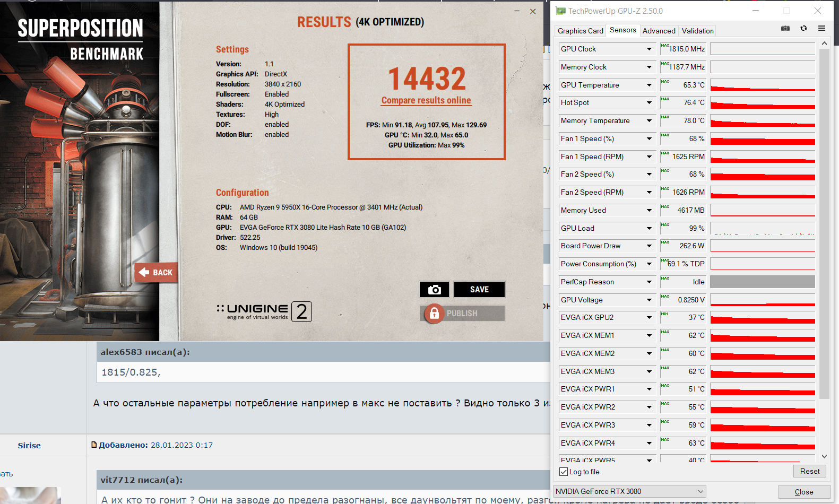
Task: Open the Fan 1 Speed (RPM) dropdown
Action: tap(649, 157)
